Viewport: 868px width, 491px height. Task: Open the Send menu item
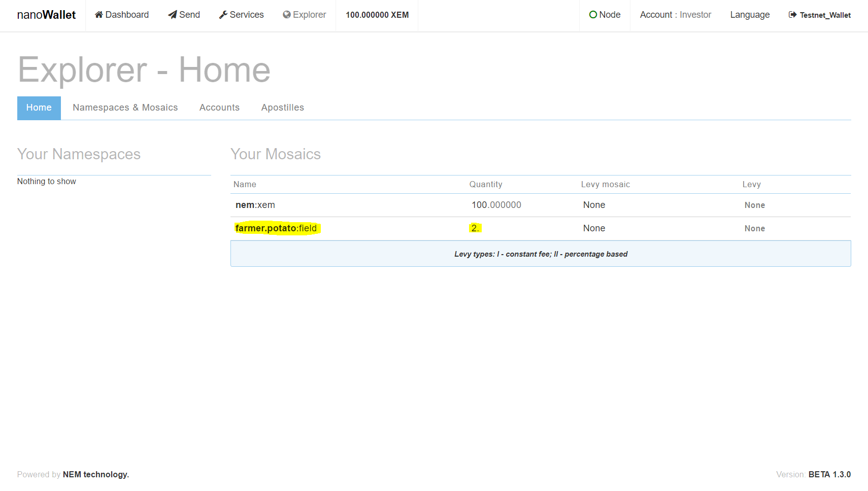click(184, 15)
